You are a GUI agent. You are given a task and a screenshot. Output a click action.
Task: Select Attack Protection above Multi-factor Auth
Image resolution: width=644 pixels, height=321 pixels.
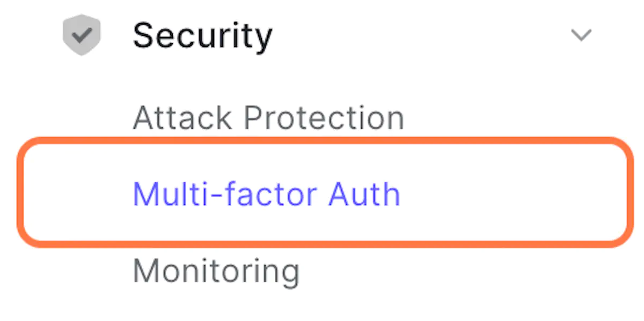click(268, 117)
